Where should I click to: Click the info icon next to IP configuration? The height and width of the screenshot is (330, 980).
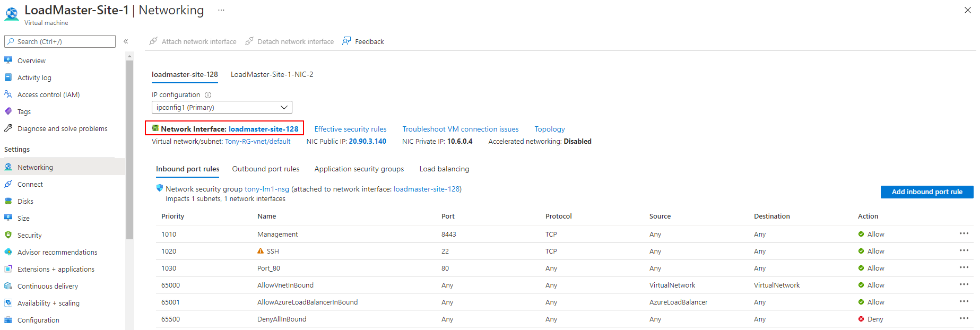[x=208, y=95]
